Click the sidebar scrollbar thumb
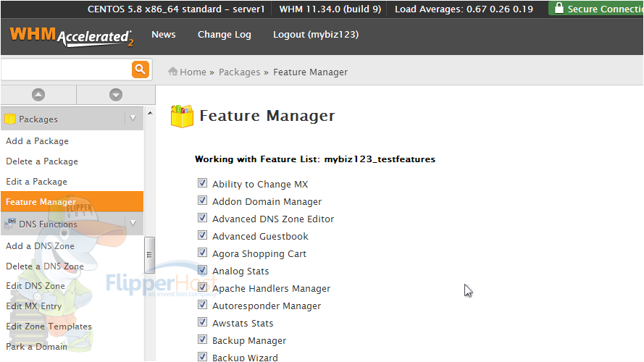 coord(149,255)
